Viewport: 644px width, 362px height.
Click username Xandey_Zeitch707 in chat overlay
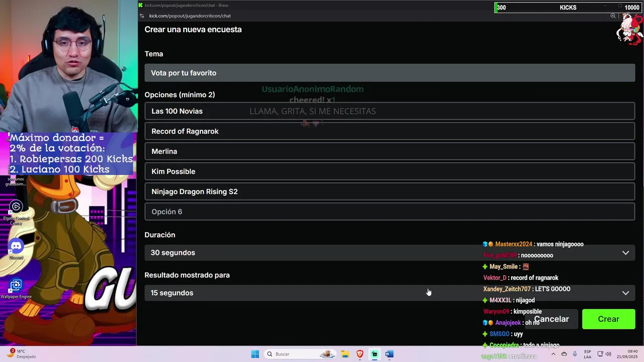(507, 289)
